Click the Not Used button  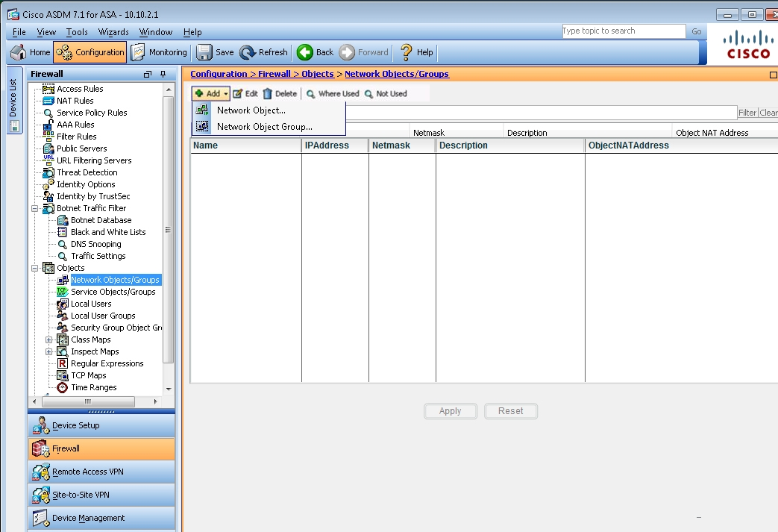click(386, 93)
